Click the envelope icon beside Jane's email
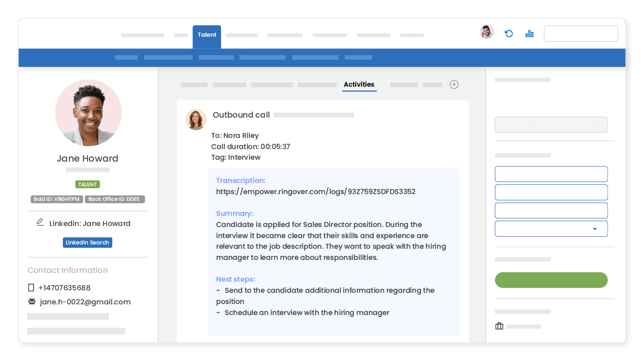 pyautogui.click(x=31, y=301)
